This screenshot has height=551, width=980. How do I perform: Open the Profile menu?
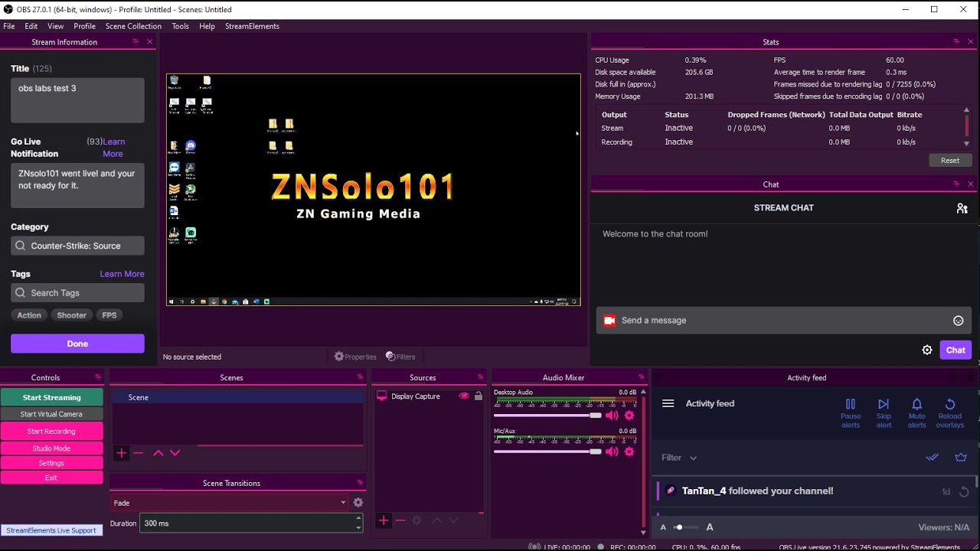pos(84,26)
